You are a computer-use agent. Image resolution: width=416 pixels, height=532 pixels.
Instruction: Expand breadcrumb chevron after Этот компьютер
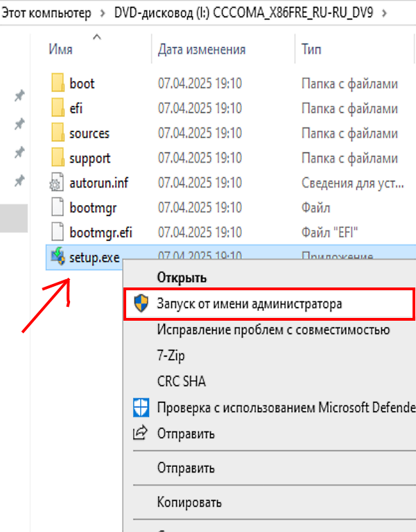103,13
